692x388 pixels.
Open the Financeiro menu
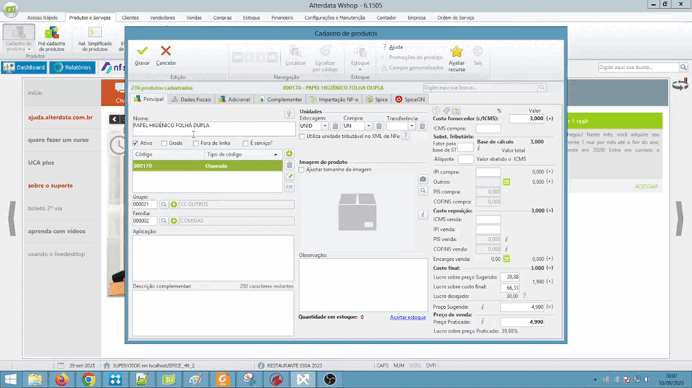(x=282, y=18)
